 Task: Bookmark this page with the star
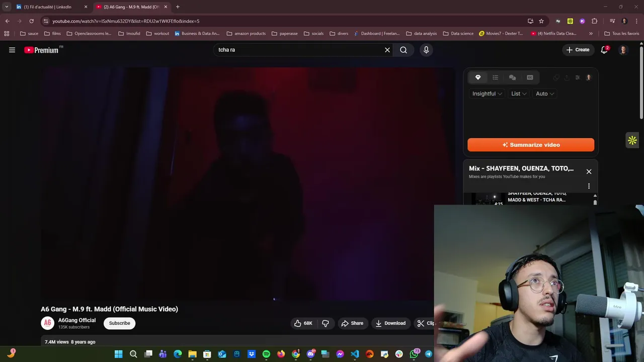541,21
